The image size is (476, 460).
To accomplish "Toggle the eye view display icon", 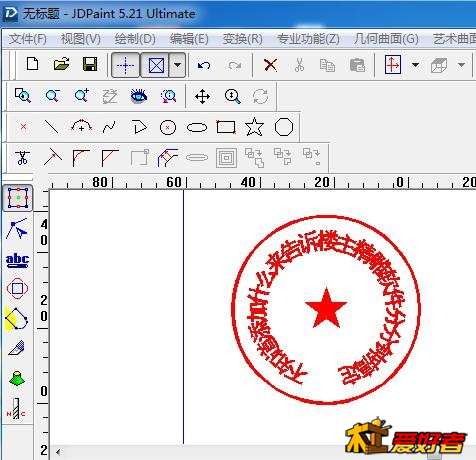I will click(139, 96).
